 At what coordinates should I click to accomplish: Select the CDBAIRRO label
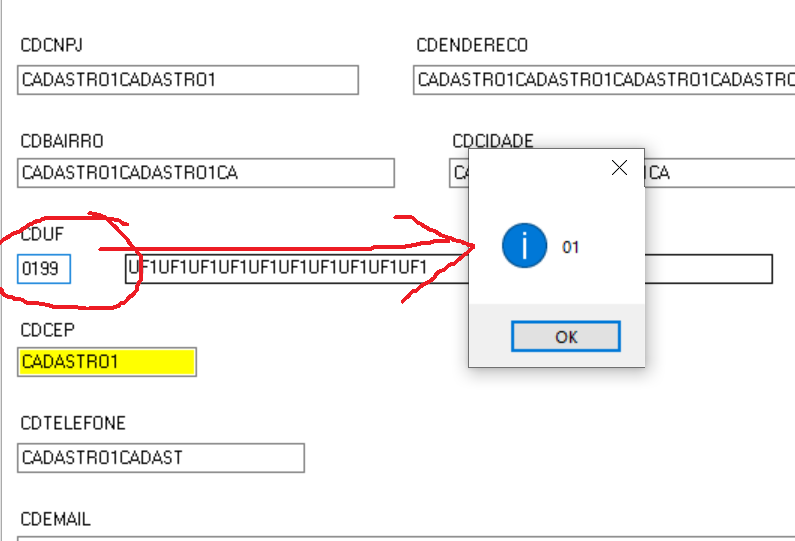point(62,141)
